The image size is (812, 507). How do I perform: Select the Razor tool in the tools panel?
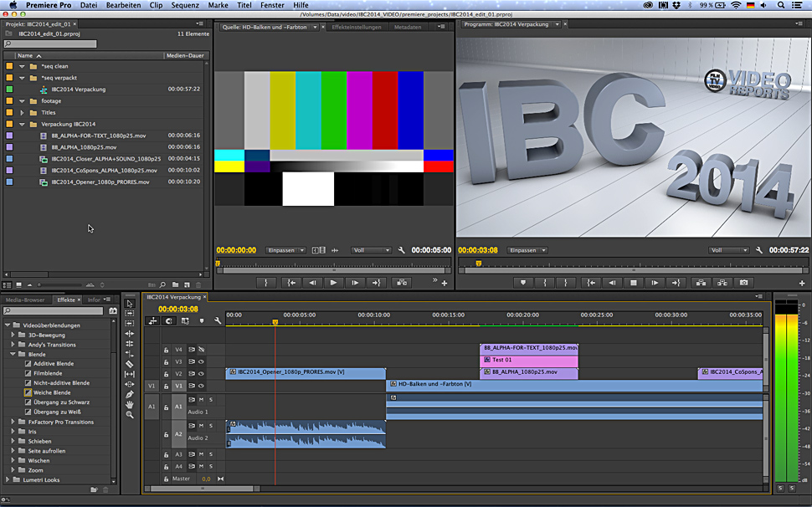(x=130, y=364)
